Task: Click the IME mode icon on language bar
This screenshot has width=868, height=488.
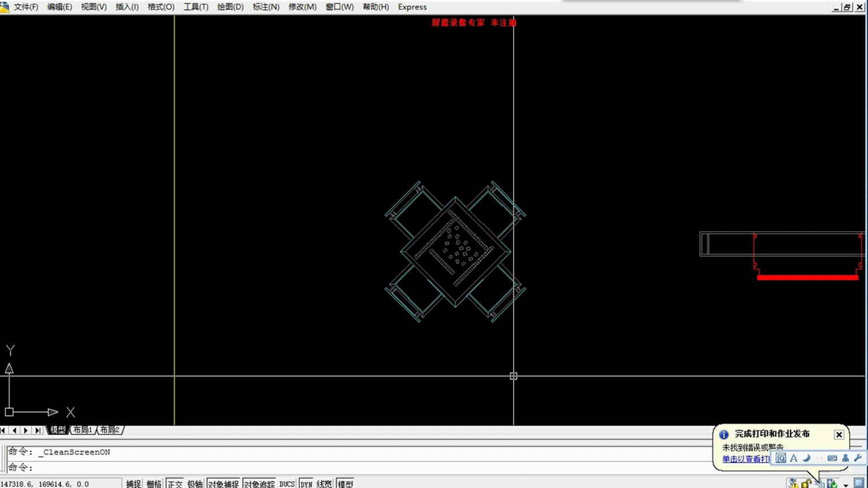Action: tap(781, 458)
